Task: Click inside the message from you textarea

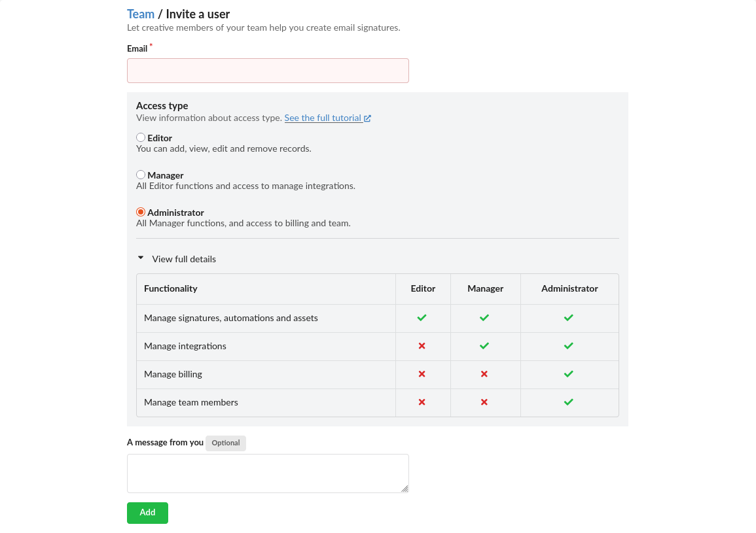Action: point(268,473)
